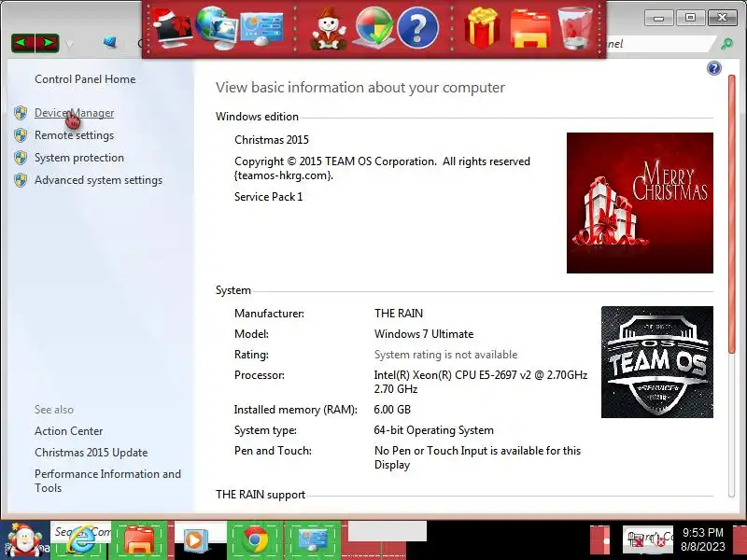Click the 'Service Pack 1' text
This screenshot has width=747, height=560.
[268, 197]
